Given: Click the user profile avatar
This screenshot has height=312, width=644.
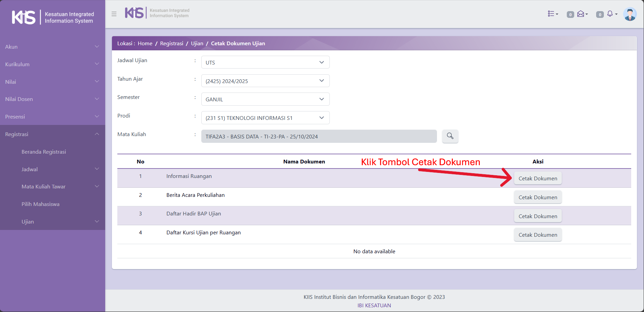Looking at the screenshot, I should point(630,14).
